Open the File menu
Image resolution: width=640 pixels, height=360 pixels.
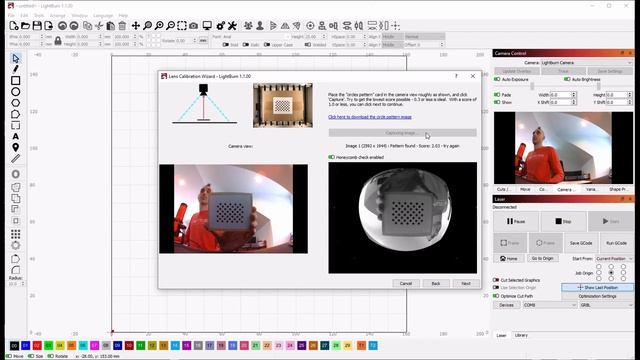[11, 16]
